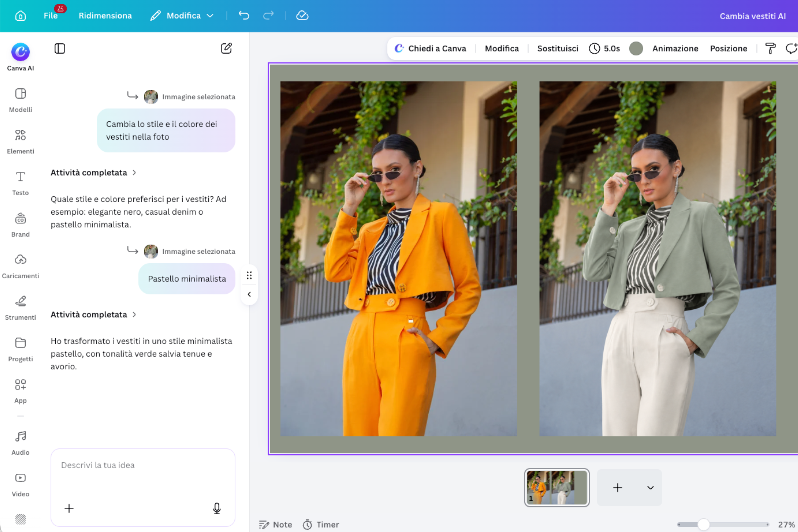
Task: Open the Strumenti tools panel
Action: [x=20, y=308]
